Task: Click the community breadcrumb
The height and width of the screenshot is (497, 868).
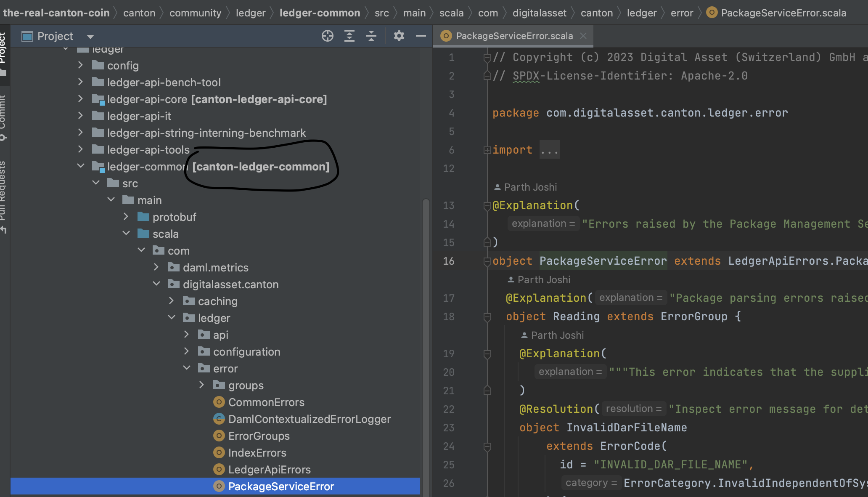Action: 195,13
